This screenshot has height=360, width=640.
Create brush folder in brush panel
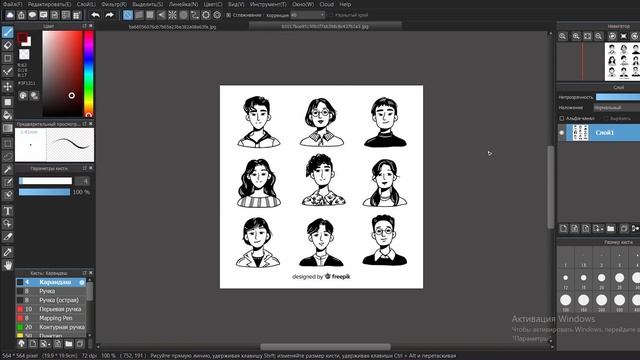(x=69, y=344)
